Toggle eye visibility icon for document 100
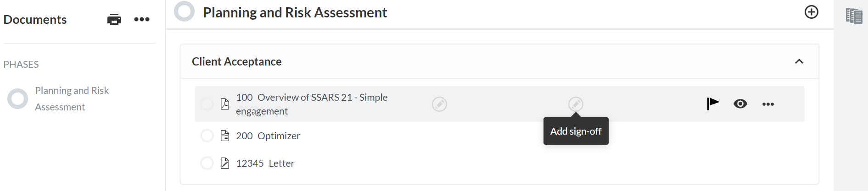The width and height of the screenshot is (868, 191). [740, 104]
